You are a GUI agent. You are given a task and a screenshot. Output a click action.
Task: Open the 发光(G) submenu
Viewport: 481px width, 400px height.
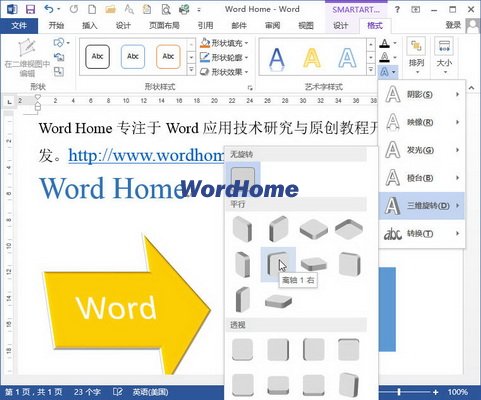(x=422, y=150)
